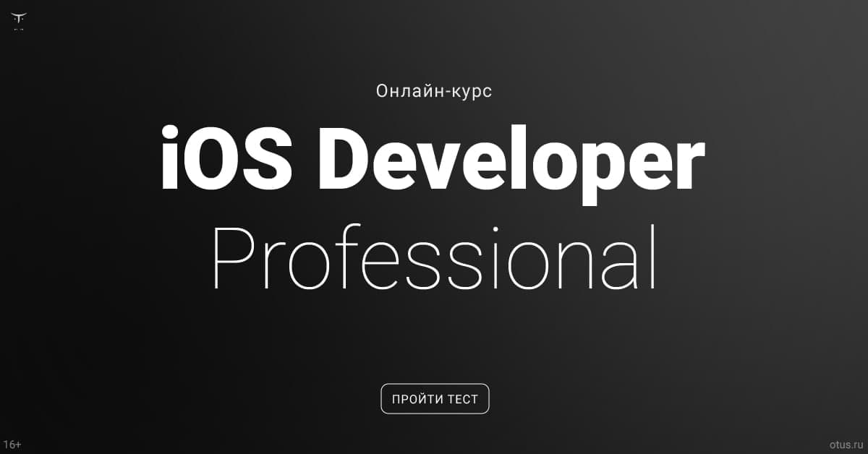Image resolution: width=868 pixels, height=454 pixels.
Task: Click the OTUS owl logo icon
Action: pyautogui.click(x=18, y=22)
